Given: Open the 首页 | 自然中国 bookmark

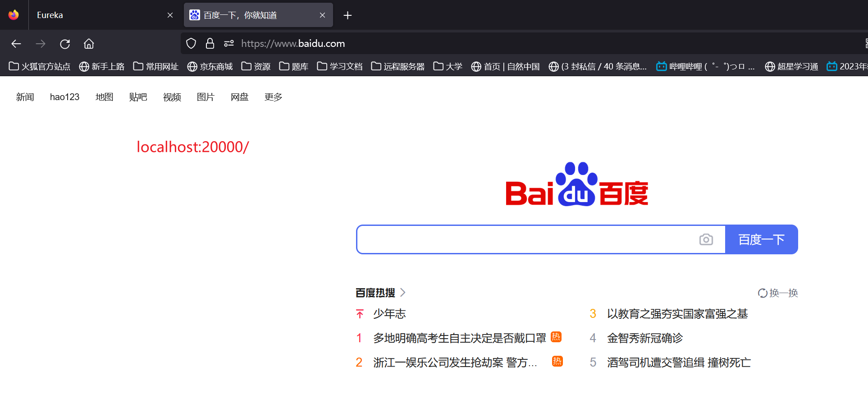Looking at the screenshot, I should 506,66.
